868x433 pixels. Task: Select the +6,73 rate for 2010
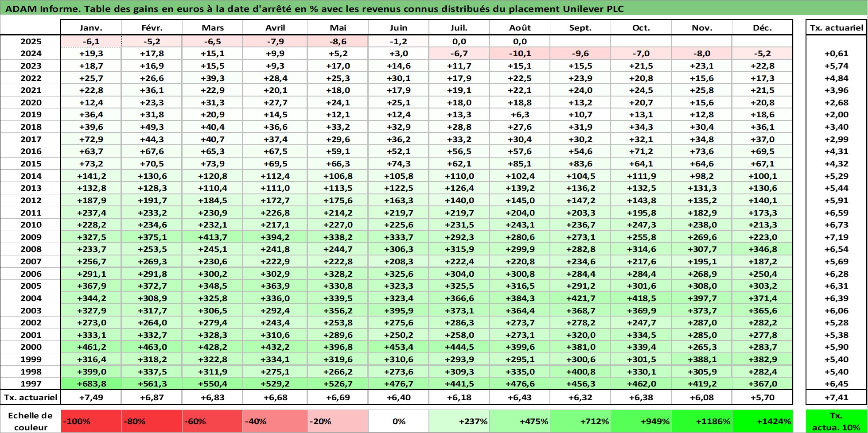pos(836,225)
